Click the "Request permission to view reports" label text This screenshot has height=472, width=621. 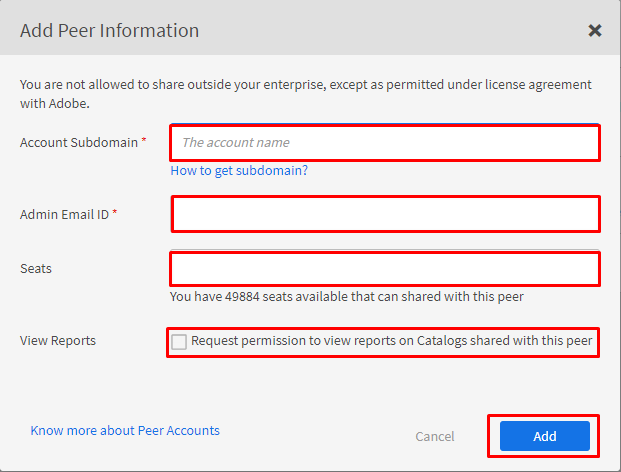pyautogui.click(x=392, y=341)
